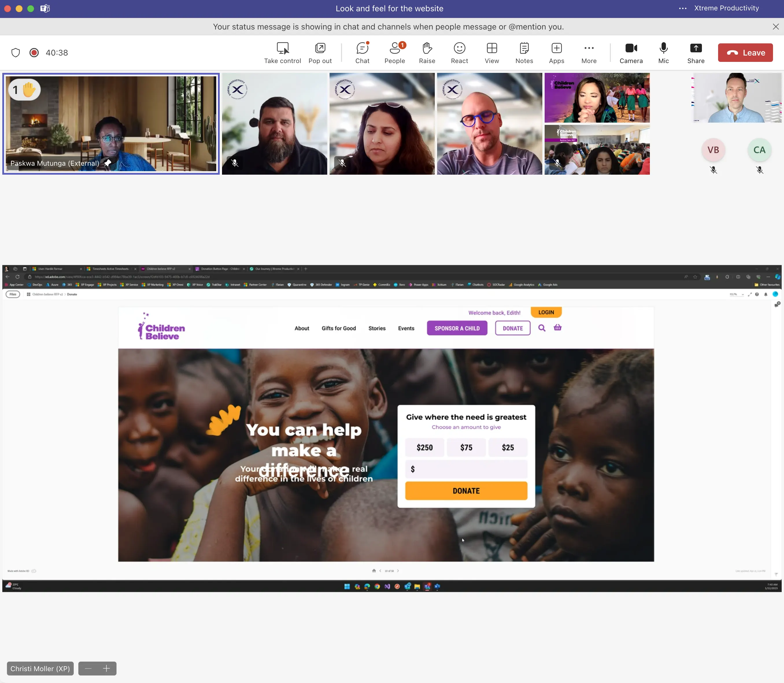This screenshot has height=683, width=784.
Task: Click the Leave button
Action: click(x=745, y=53)
